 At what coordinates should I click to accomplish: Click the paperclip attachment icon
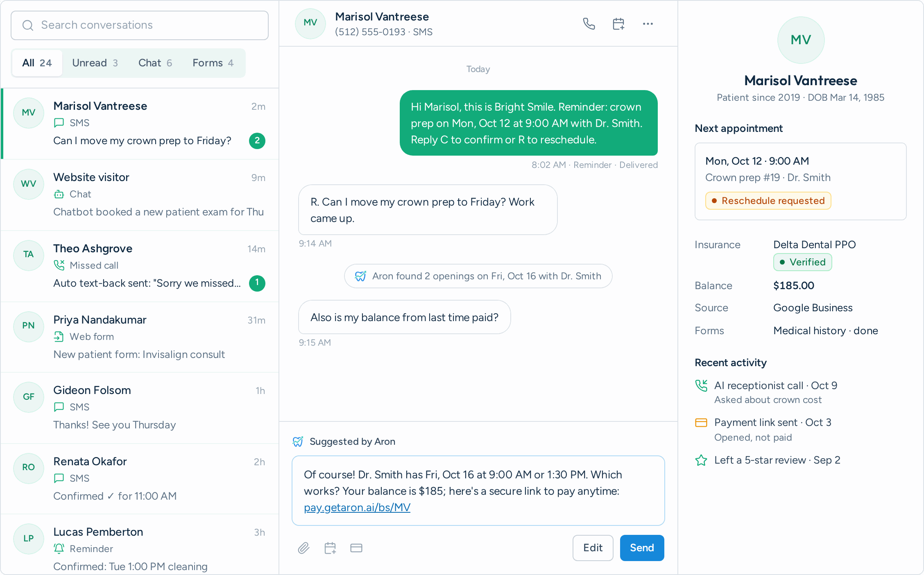(x=303, y=548)
